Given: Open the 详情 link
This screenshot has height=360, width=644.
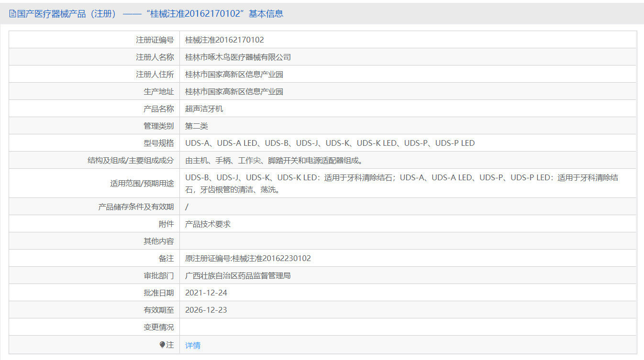Looking at the screenshot, I should pyautogui.click(x=193, y=345).
